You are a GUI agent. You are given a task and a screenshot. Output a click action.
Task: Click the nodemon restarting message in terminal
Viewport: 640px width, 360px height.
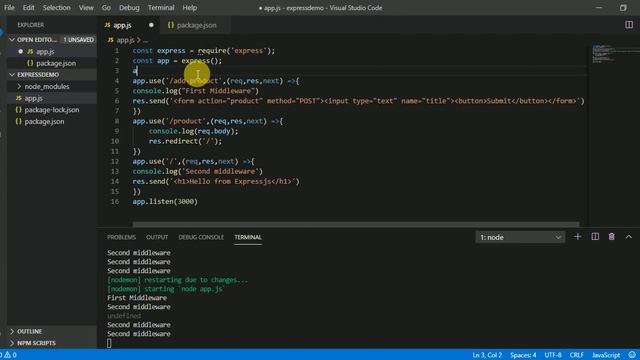[x=177, y=280]
